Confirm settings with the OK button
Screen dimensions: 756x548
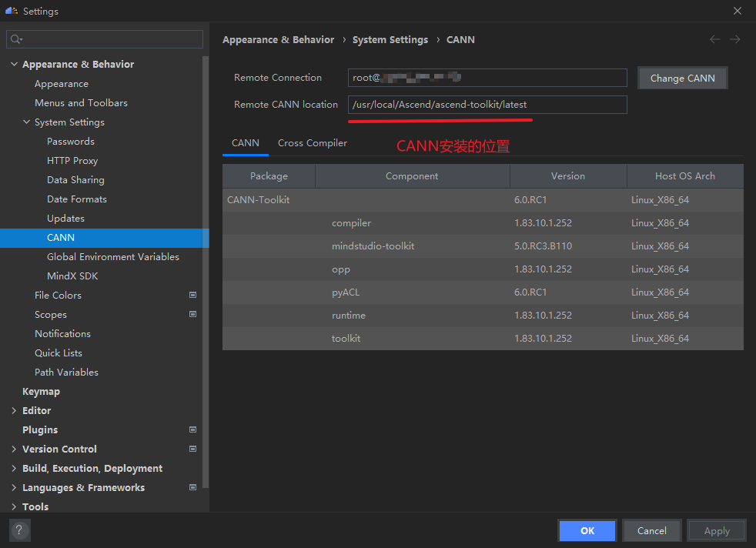tap(587, 530)
